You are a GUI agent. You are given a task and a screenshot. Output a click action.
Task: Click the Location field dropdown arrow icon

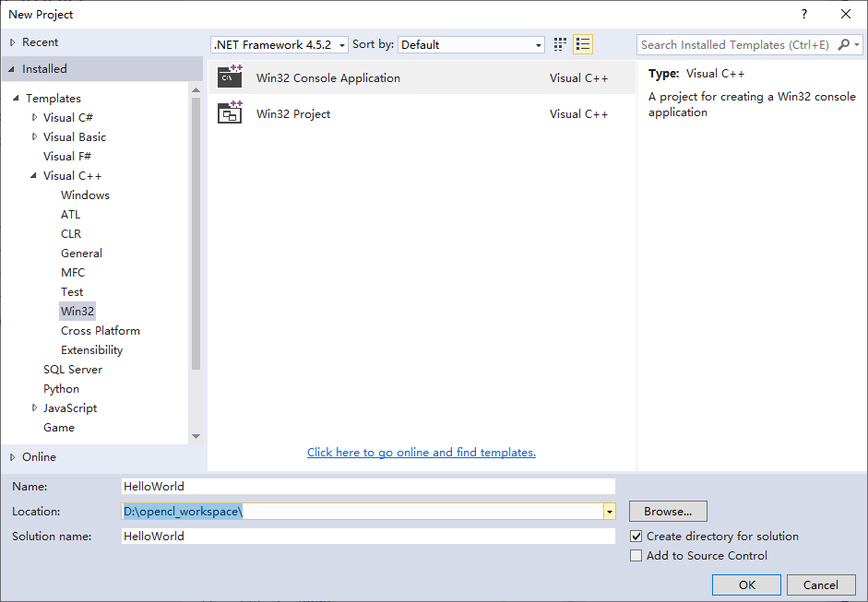609,511
